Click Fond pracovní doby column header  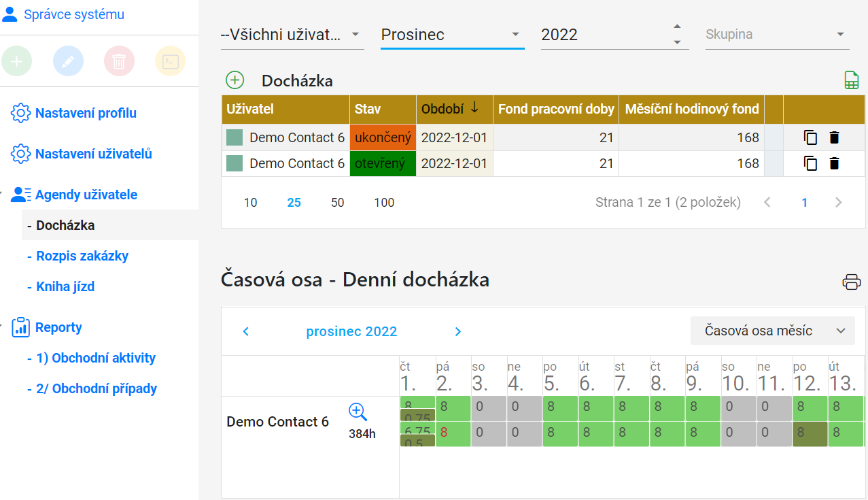pyautogui.click(x=556, y=109)
